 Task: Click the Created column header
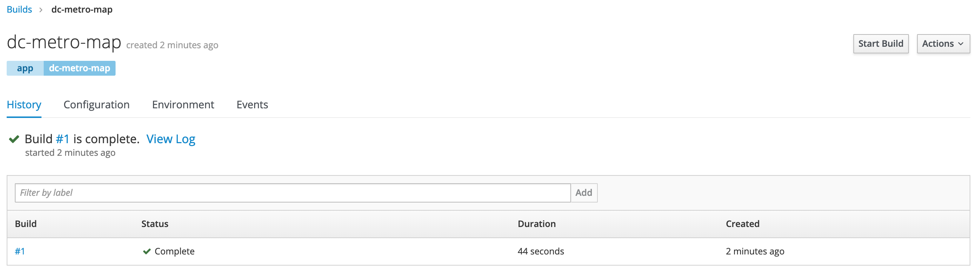[742, 224]
